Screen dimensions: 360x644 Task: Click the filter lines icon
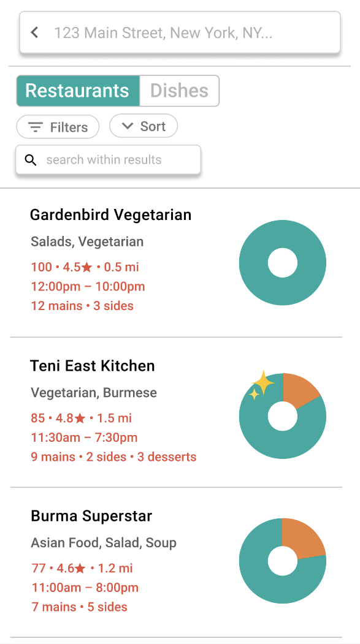coord(36,127)
